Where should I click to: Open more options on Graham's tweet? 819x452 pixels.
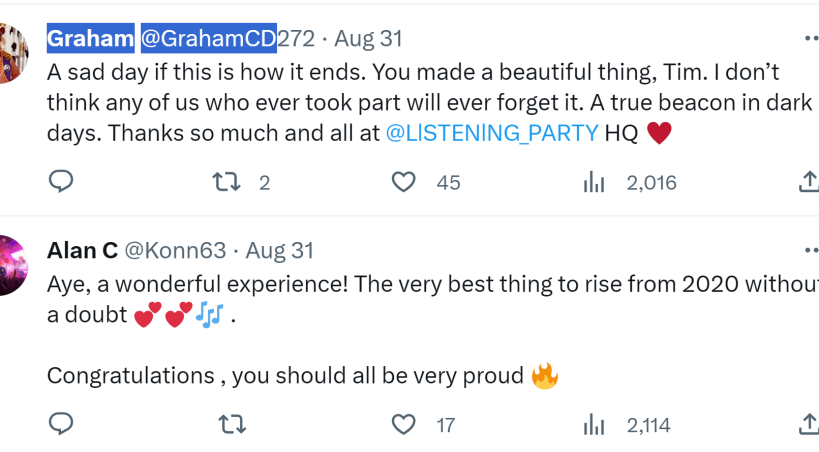tap(811, 39)
